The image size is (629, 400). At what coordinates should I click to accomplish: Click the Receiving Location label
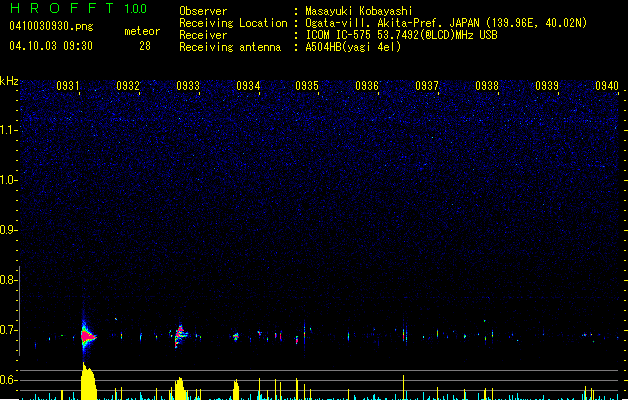pyautogui.click(x=233, y=23)
